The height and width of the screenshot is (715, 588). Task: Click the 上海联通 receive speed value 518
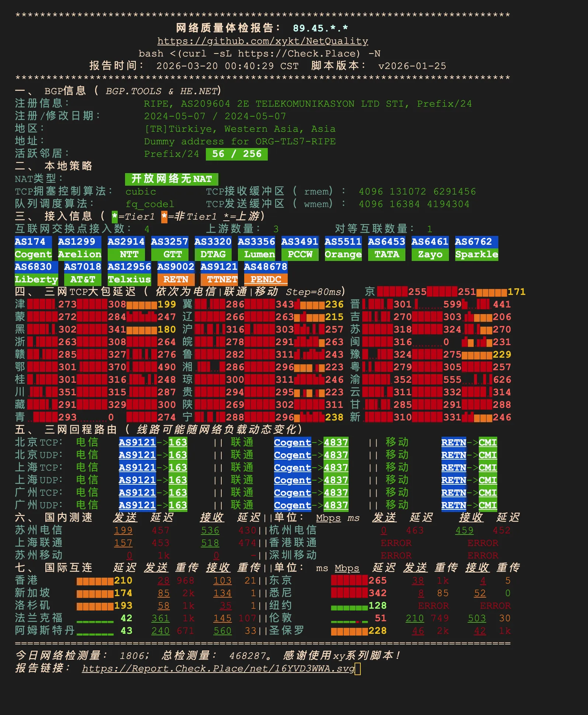210,543
